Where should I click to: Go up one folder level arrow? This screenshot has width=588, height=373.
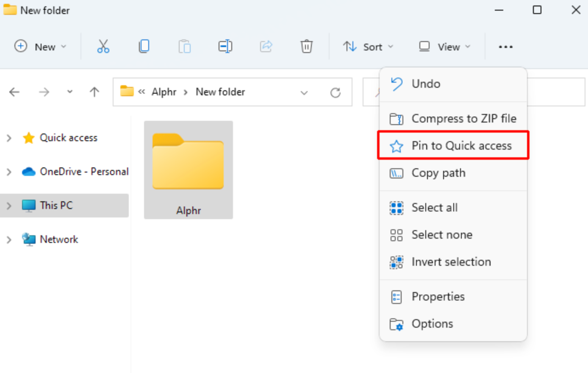[94, 92]
